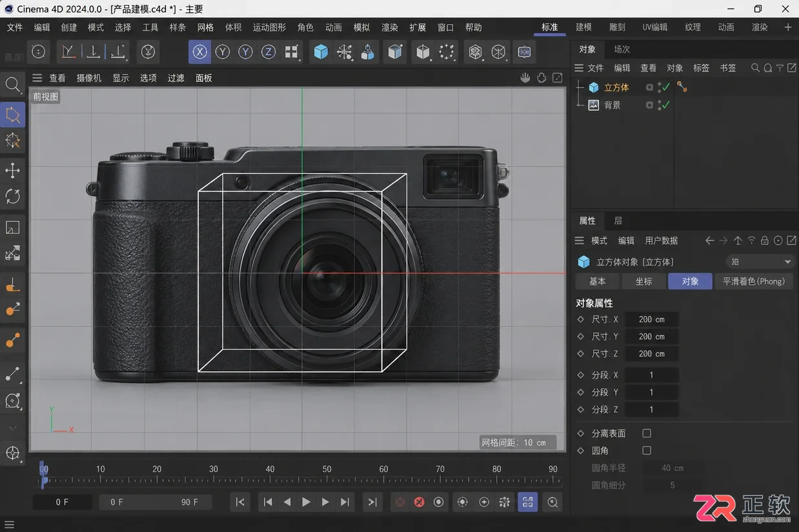The height and width of the screenshot is (532, 799).
Task: Play the animation forward
Action: tap(307, 502)
